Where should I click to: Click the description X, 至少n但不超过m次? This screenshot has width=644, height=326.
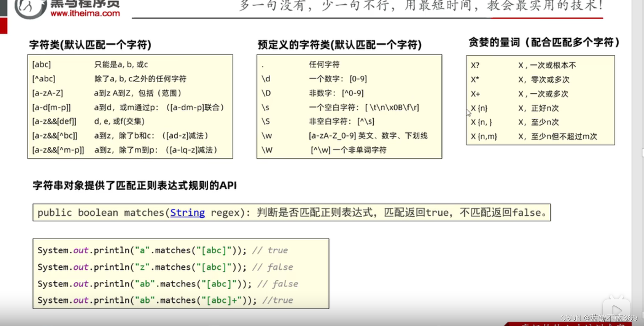click(x=558, y=137)
